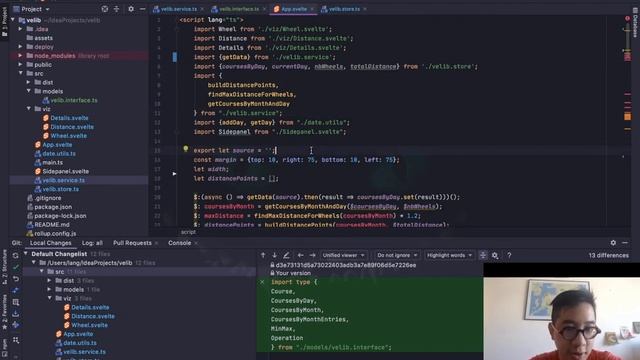Click the blue change marker in editor gutter

point(175,57)
